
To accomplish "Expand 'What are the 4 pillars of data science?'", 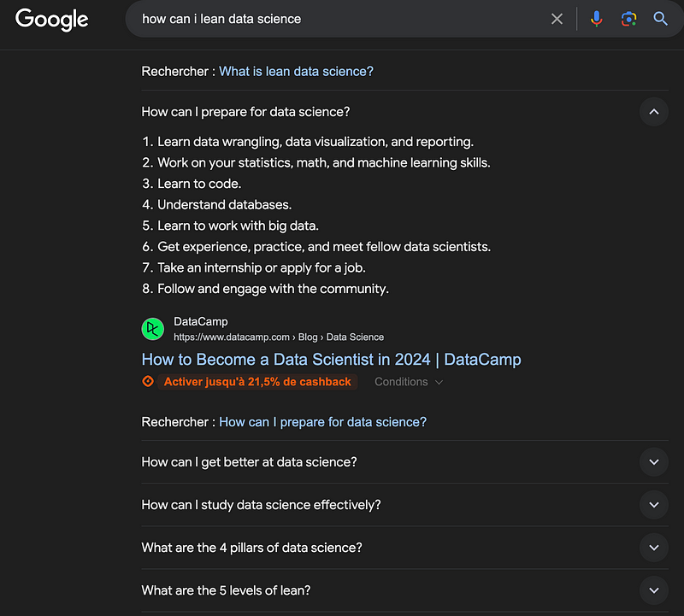I will click(653, 548).
